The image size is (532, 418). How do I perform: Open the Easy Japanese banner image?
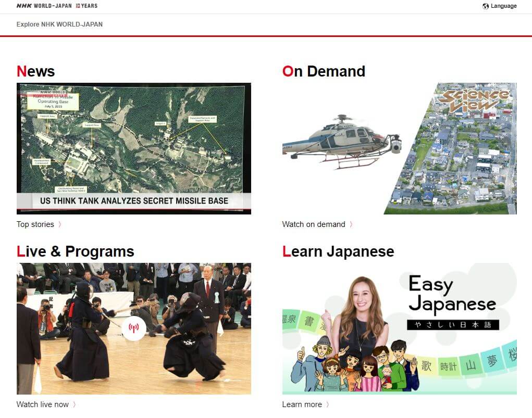[399, 328]
